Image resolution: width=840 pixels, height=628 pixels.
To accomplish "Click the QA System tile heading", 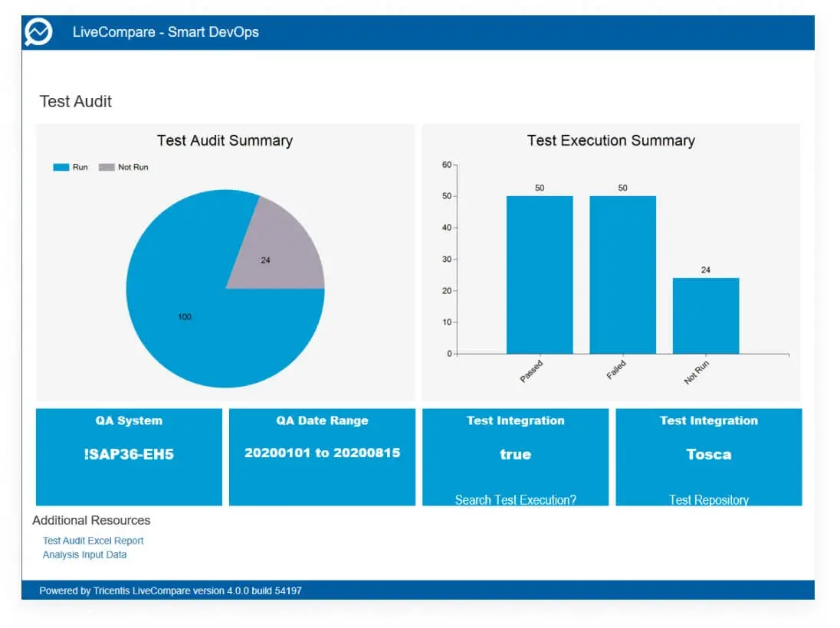I will pos(129,420).
